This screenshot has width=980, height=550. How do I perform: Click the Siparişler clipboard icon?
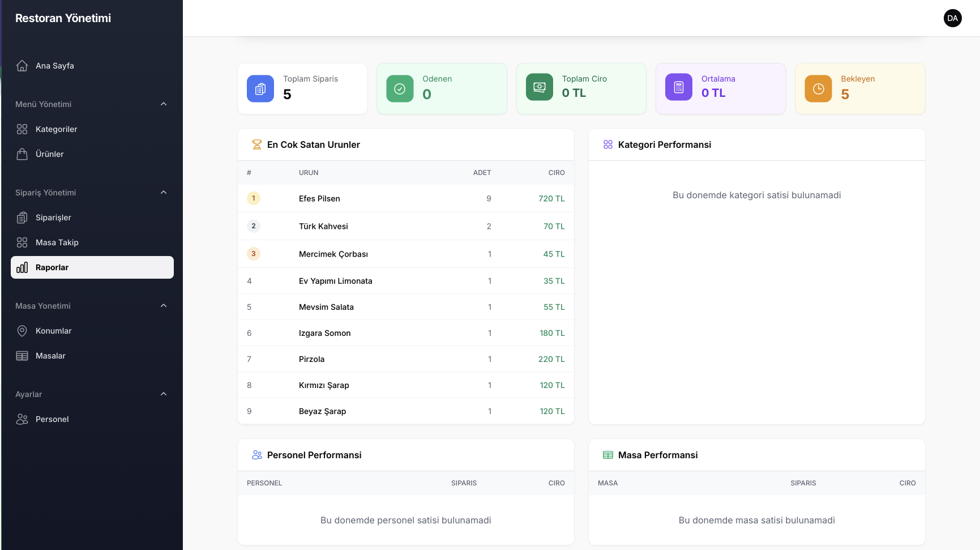tap(22, 218)
